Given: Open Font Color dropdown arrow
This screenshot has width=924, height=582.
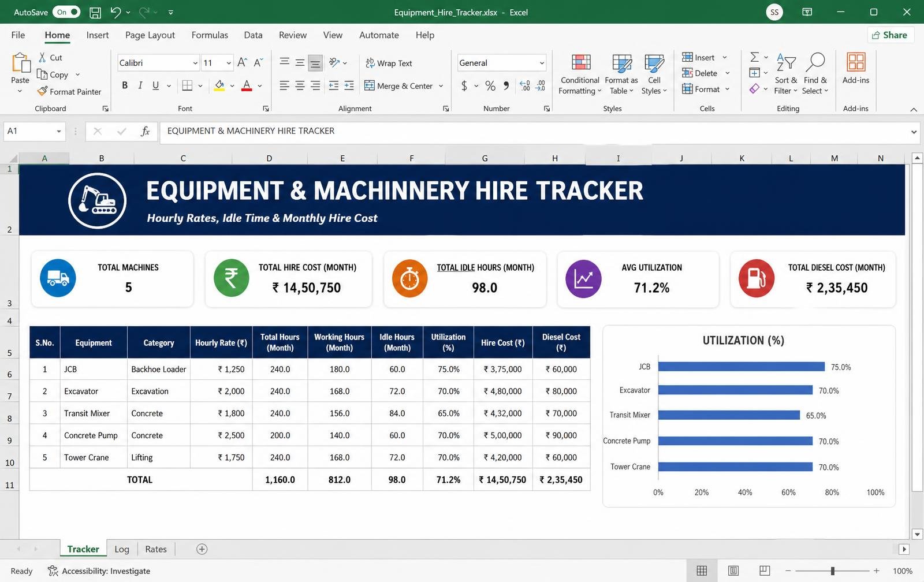Looking at the screenshot, I should coord(260,86).
